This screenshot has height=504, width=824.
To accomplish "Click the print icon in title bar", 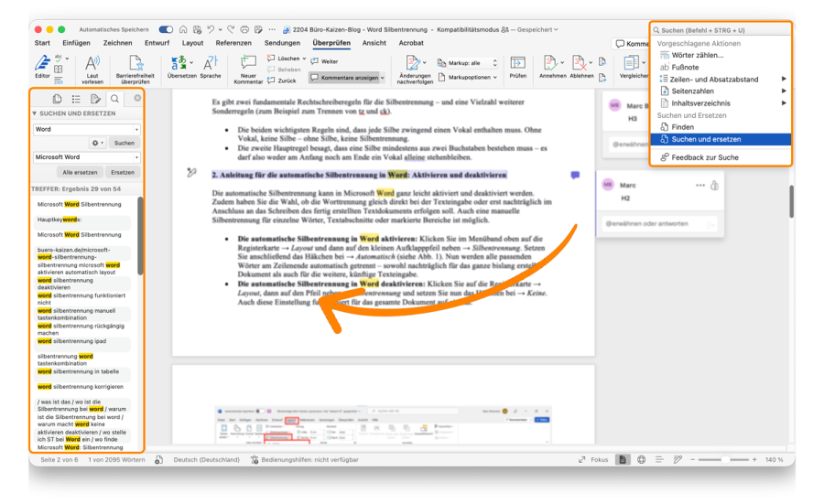I will click(x=244, y=29).
